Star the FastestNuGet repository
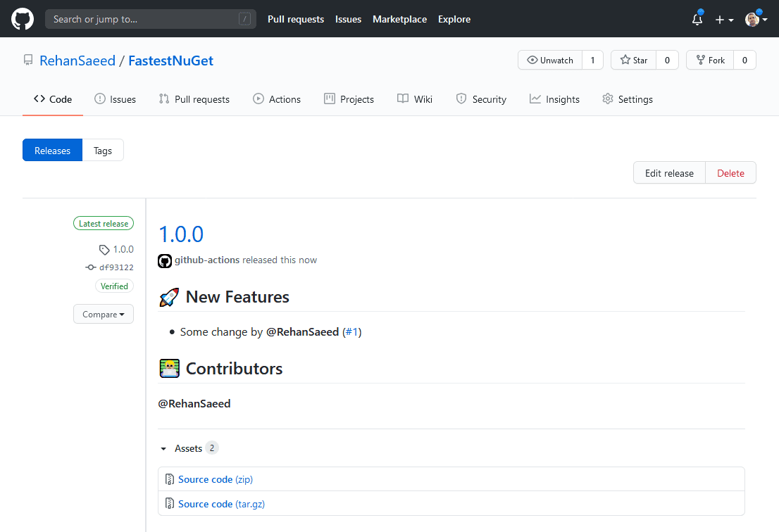 (633, 60)
